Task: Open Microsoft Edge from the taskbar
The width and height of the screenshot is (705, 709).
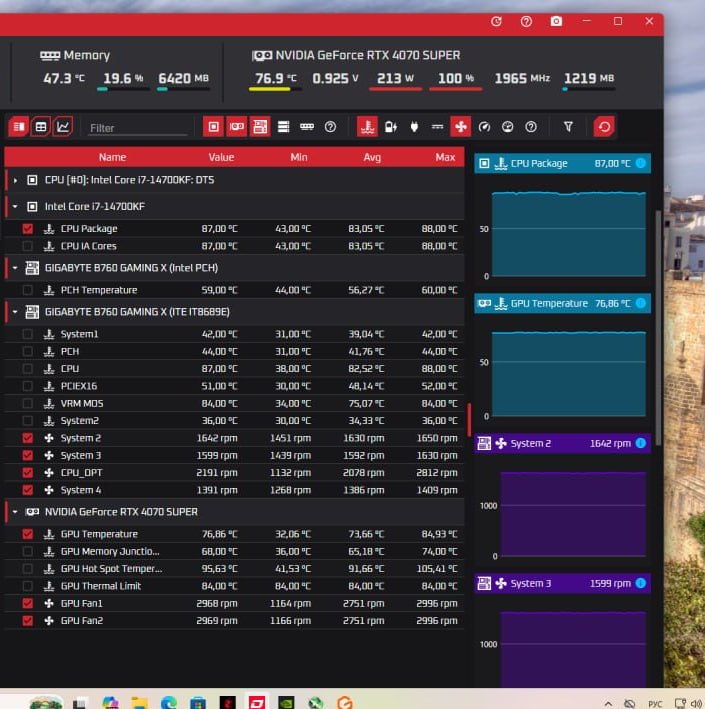Action: (x=169, y=702)
